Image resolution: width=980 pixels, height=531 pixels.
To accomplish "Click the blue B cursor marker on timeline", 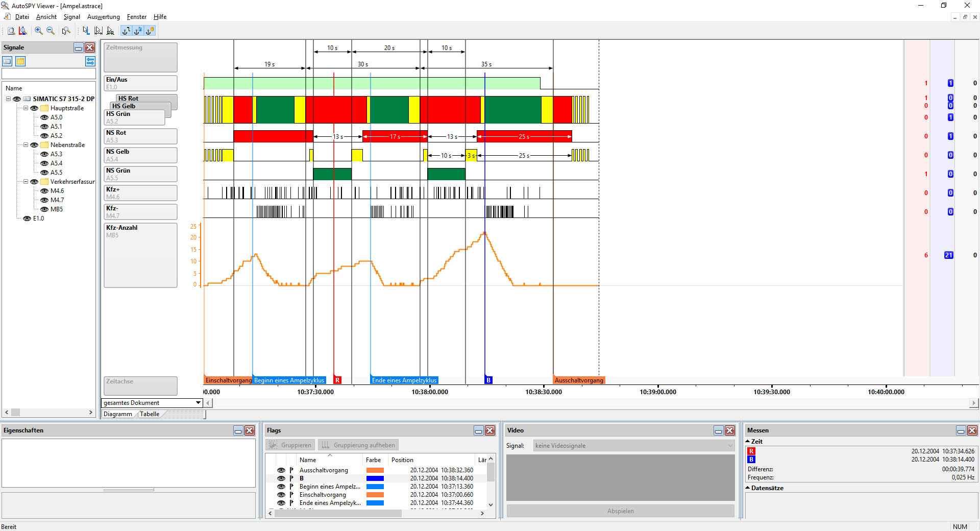I will (x=488, y=380).
